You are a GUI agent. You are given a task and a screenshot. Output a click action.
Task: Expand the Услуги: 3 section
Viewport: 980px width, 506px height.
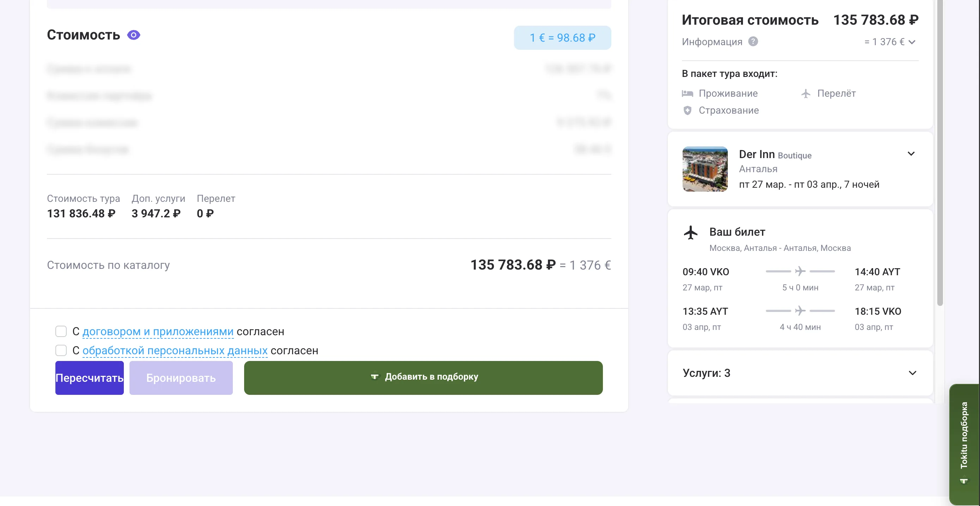coord(912,373)
